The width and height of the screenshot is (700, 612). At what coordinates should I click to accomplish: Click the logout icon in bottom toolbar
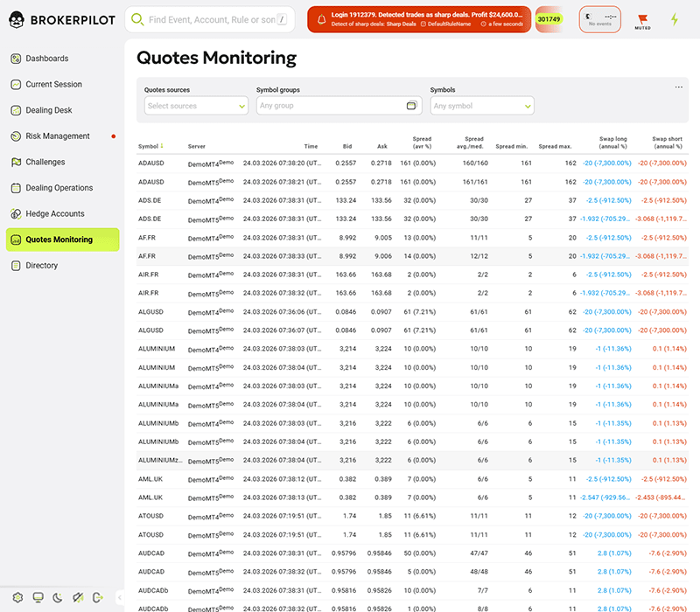point(96,597)
